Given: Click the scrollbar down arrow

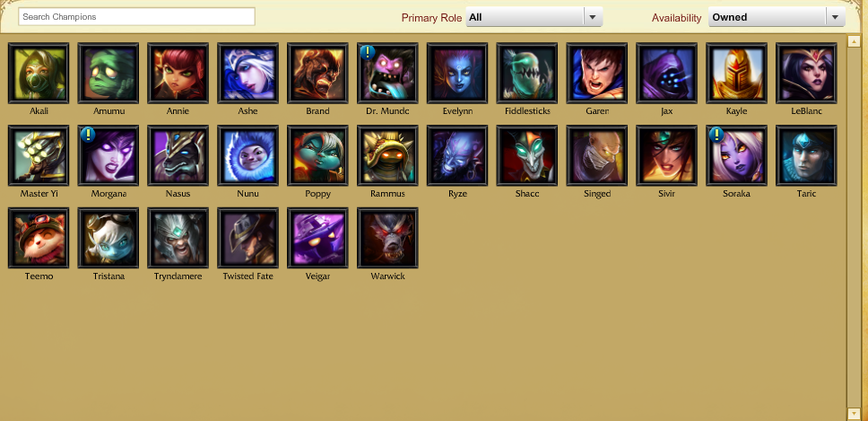Looking at the screenshot, I should click(855, 414).
